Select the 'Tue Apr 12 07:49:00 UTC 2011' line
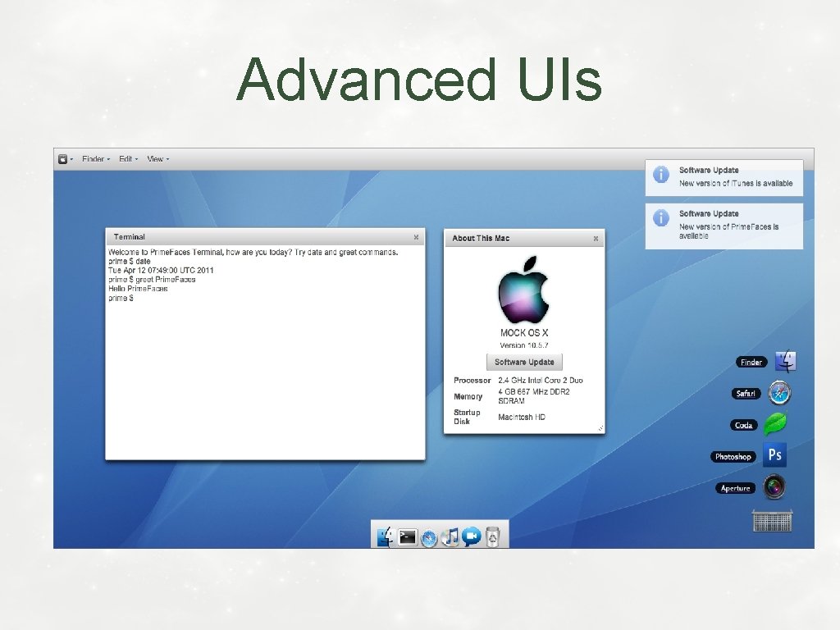Image resolution: width=840 pixels, height=630 pixels. point(161,271)
